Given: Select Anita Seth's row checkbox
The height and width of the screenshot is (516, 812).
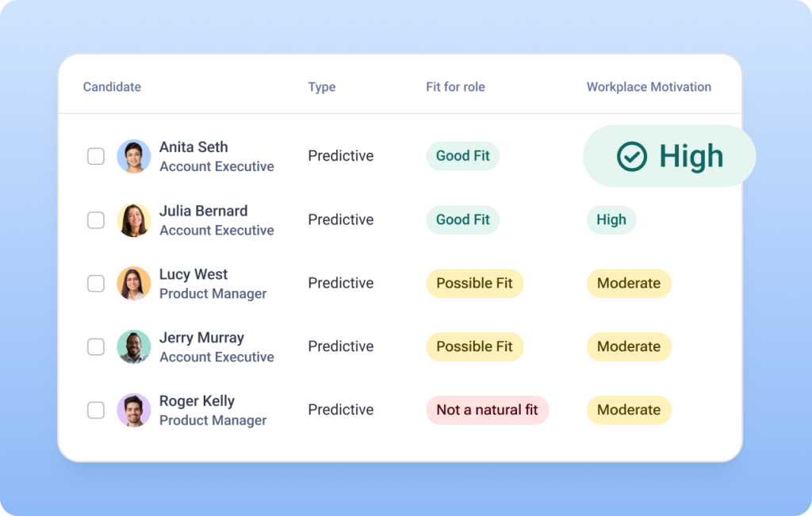Looking at the screenshot, I should (96, 156).
